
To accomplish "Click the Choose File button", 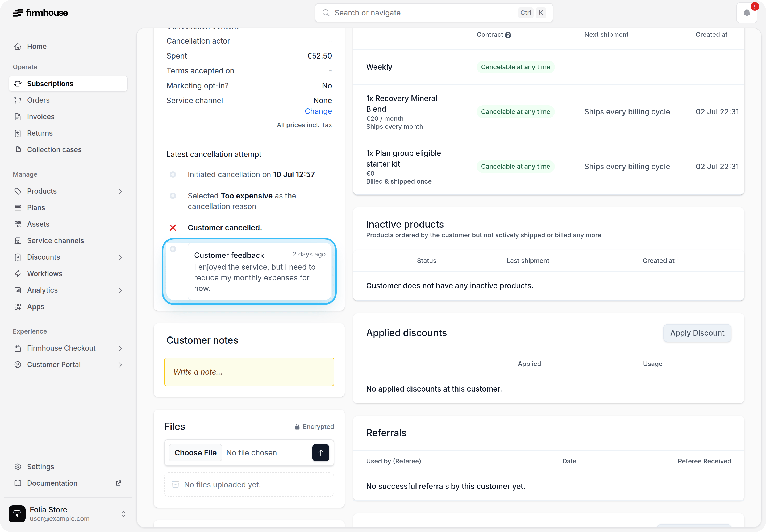I will pyautogui.click(x=195, y=453).
